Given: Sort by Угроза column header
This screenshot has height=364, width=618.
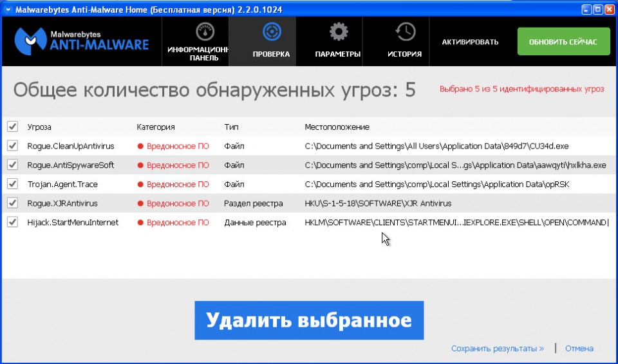Looking at the screenshot, I should (x=39, y=127).
